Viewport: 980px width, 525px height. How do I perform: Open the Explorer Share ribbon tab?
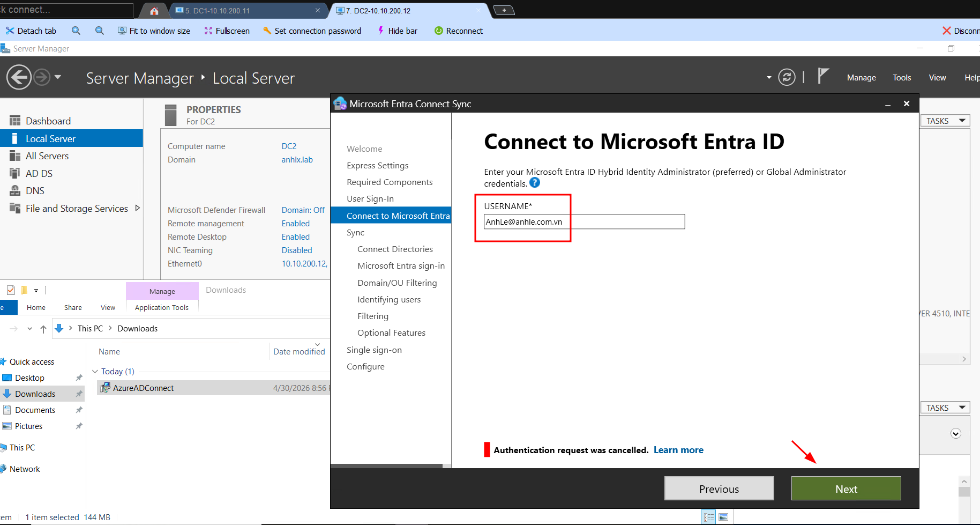(73, 308)
